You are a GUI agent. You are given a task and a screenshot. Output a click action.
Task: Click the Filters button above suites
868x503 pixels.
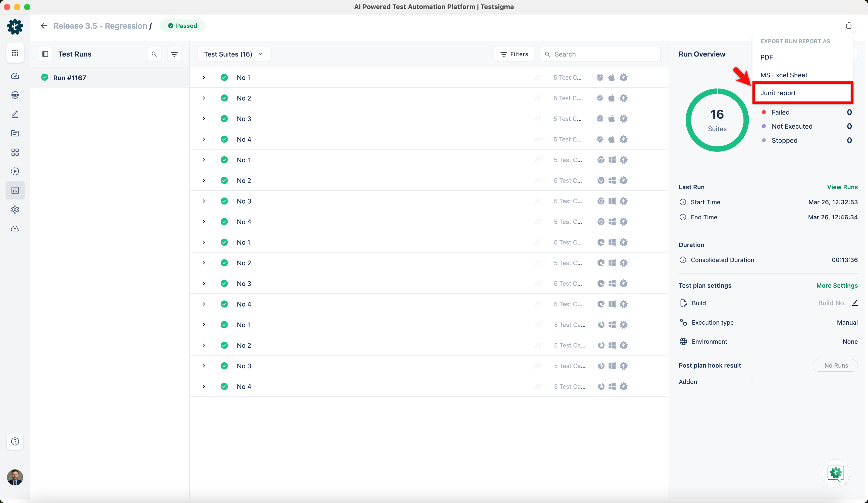[x=514, y=54]
